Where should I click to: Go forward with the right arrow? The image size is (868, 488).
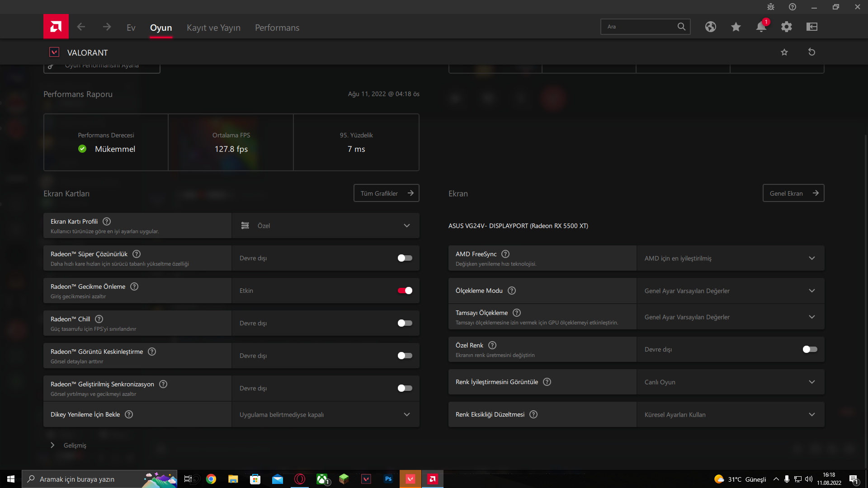click(x=107, y=27)
